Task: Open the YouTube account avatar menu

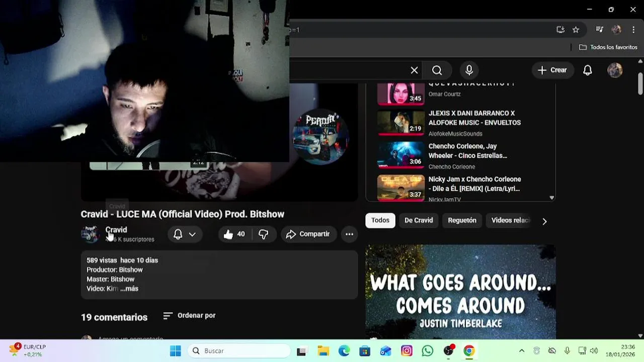Action: [615, 70]
